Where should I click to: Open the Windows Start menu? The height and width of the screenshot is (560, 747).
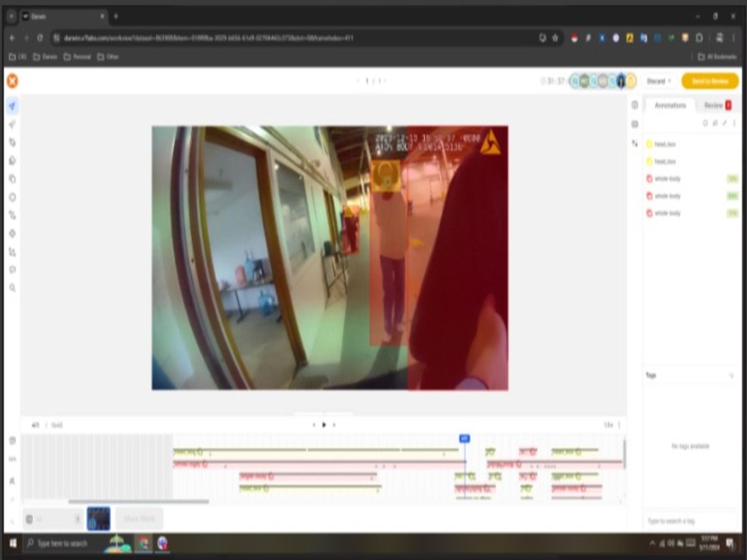(x=13, y=543)
